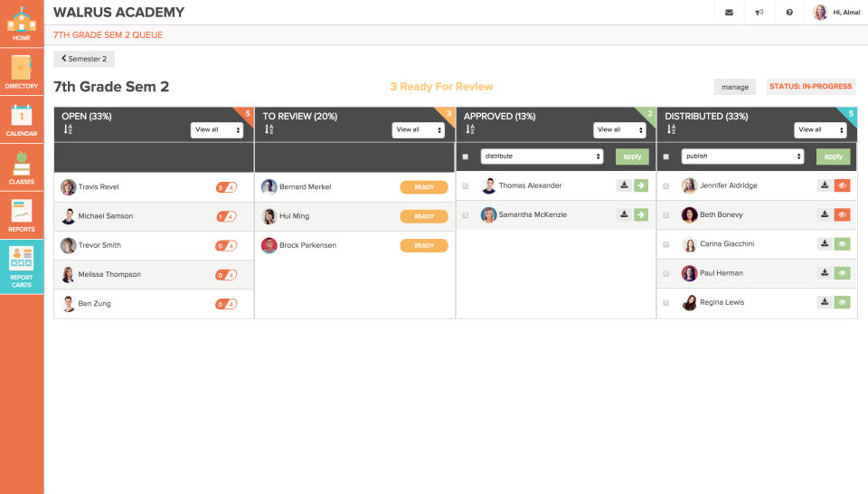Click READY for Bernard Merkel

[x=424, y=187]
